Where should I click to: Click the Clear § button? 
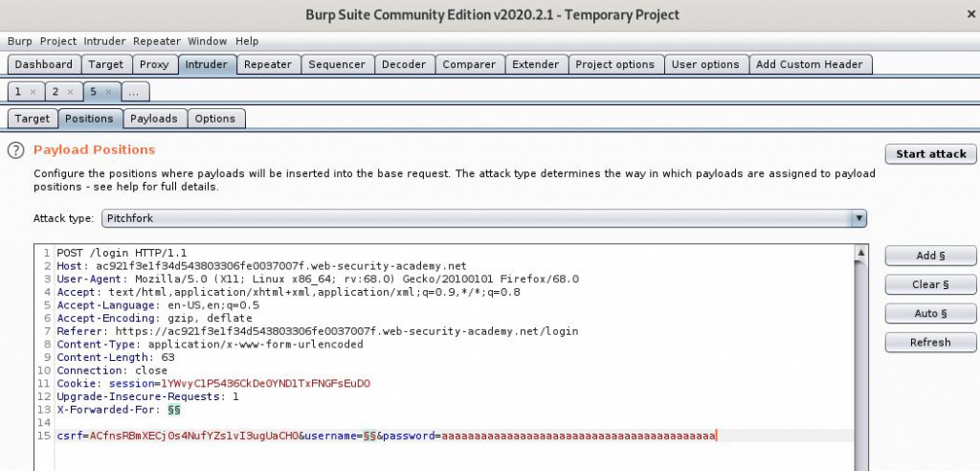[x=930, y=284]
